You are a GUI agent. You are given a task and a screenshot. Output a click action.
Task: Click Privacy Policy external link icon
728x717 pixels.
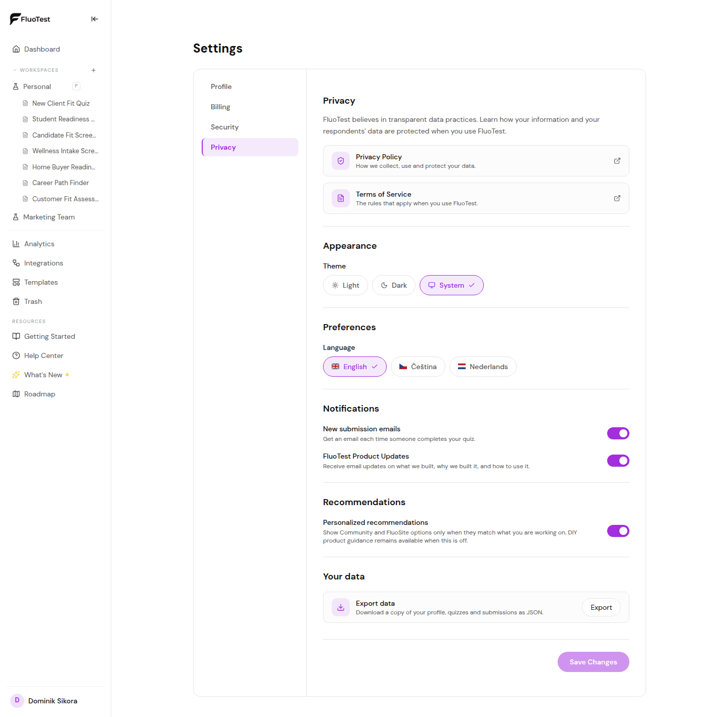click(x=617, y=161)
